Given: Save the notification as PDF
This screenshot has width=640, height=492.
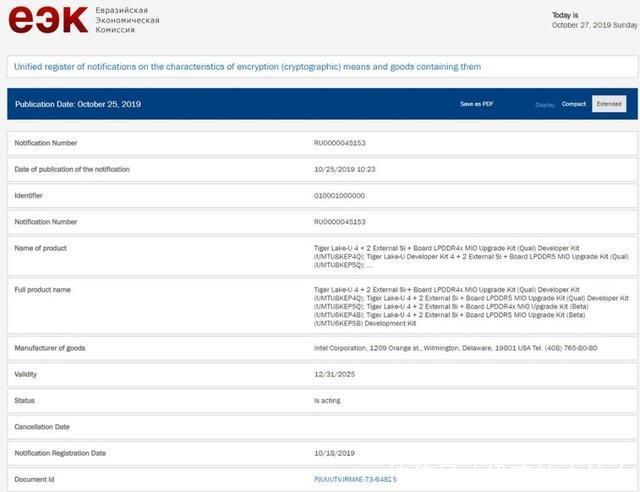Looking at the screenshot, I should pyautogui.click(x=477, y=104).
